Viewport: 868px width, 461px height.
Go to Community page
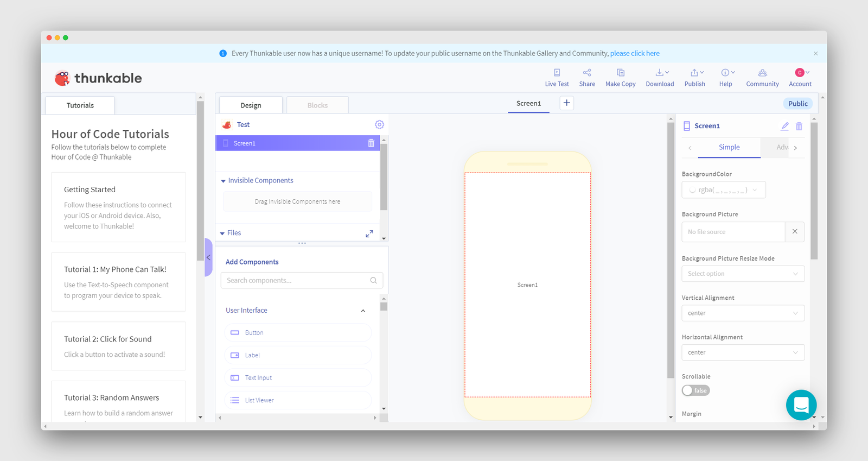[x=762, y=78]
